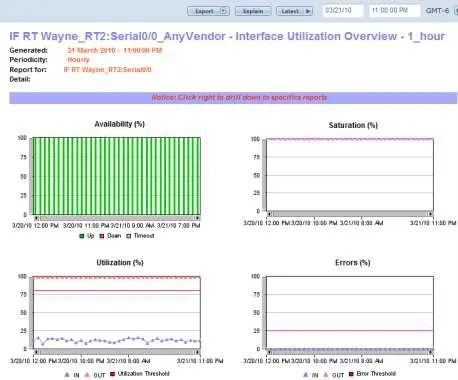Click Saturation chart right scroll arrow
This screenshot has width=458, height=380.
pyautogui.click(x=430, y=214)
